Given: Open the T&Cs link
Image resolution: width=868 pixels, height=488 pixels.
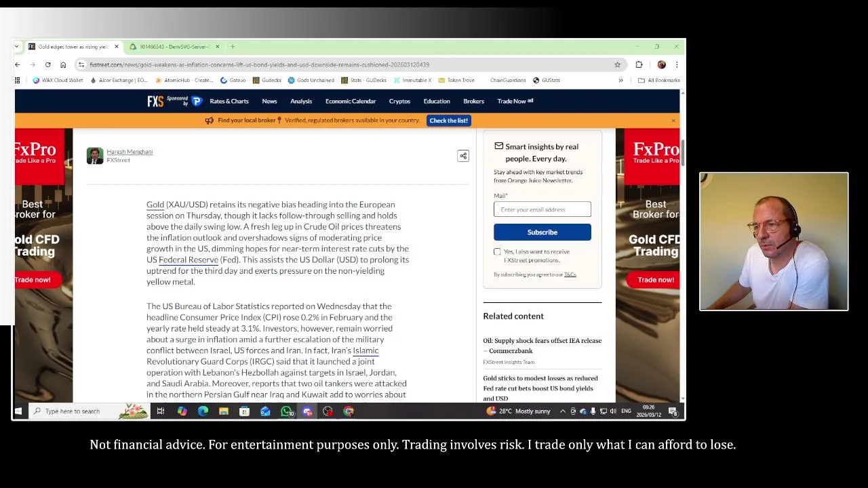Looking at the screenshot, I should [570, 274].
